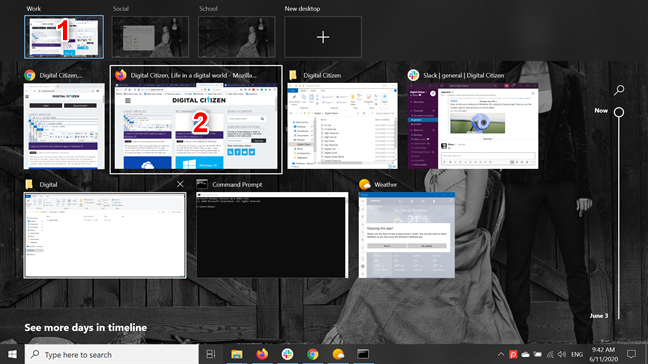Open Command Prompt from the taskbar
This screenshot has height=364, width=648.
(x=363, y=354)
